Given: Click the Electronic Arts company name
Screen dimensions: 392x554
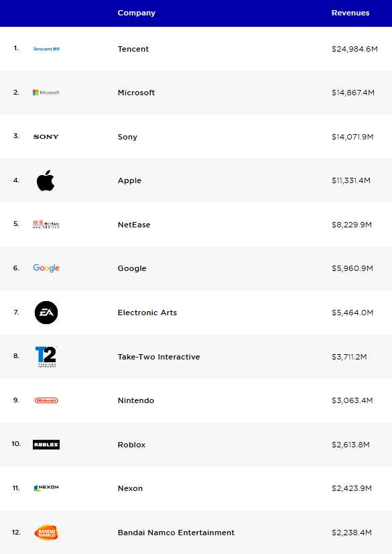Looking at the screenshot, I should (147, 313).
